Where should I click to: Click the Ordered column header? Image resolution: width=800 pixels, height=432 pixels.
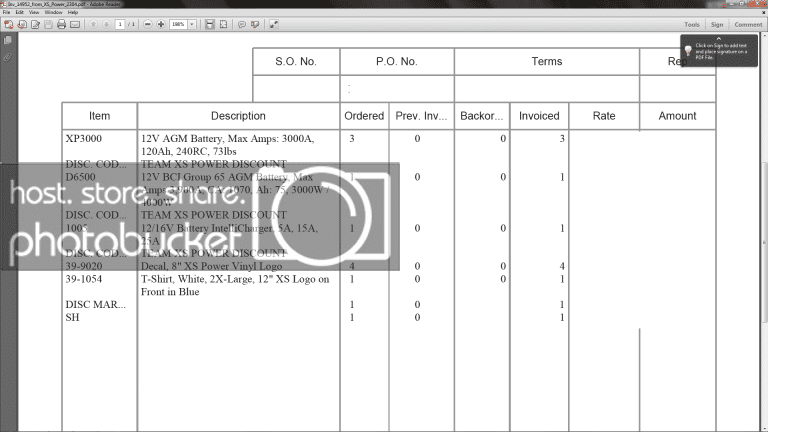click(x=364, y=116)
